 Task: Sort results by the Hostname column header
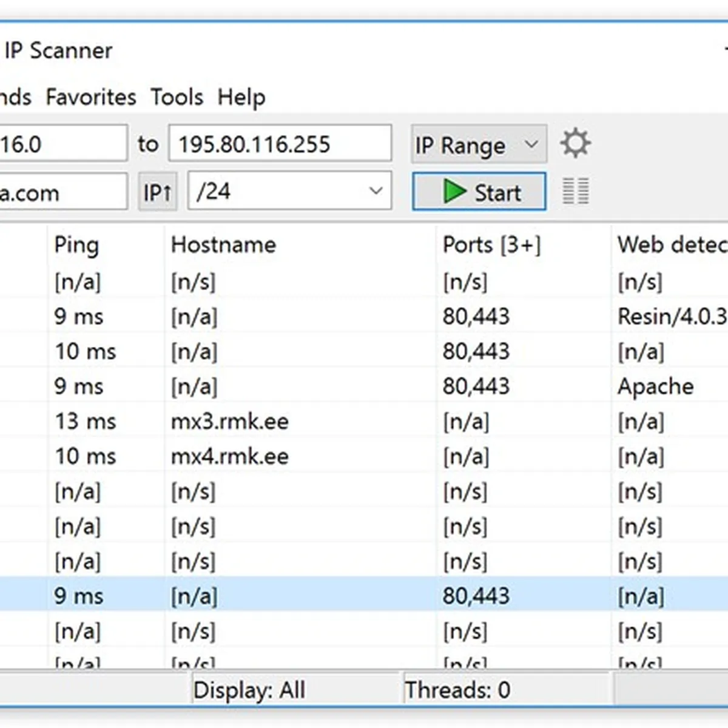tap(223, 245)
